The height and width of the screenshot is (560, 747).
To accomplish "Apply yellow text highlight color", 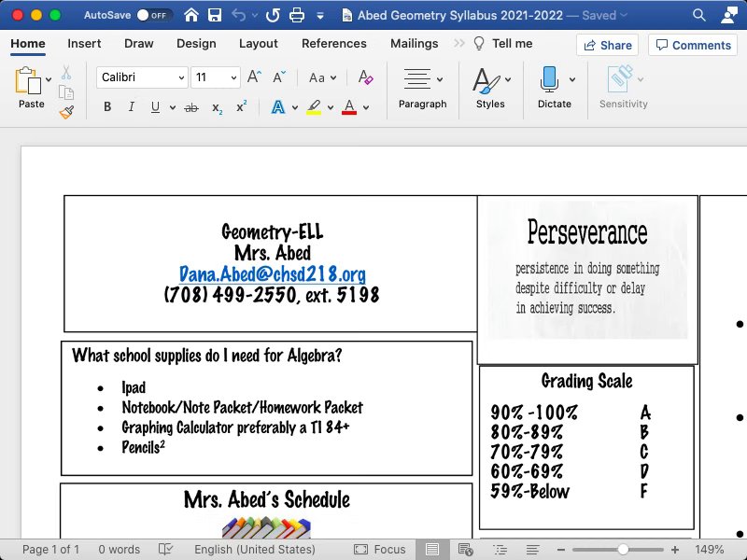I will click(x=314, y=107).
